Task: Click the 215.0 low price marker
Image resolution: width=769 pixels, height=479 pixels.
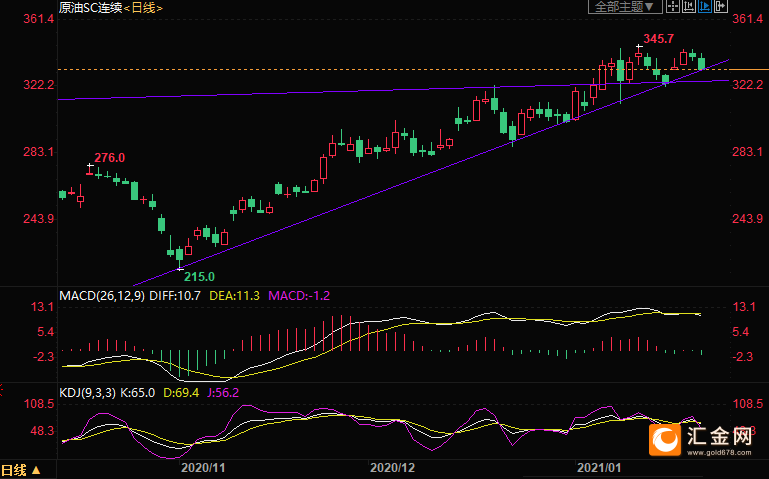Action: (199, 277)
